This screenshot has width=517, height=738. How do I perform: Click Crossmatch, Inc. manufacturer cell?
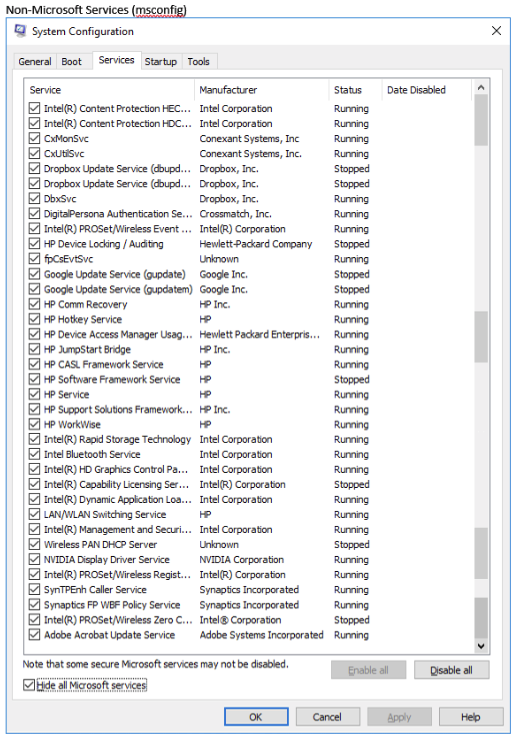pos(235,214)
